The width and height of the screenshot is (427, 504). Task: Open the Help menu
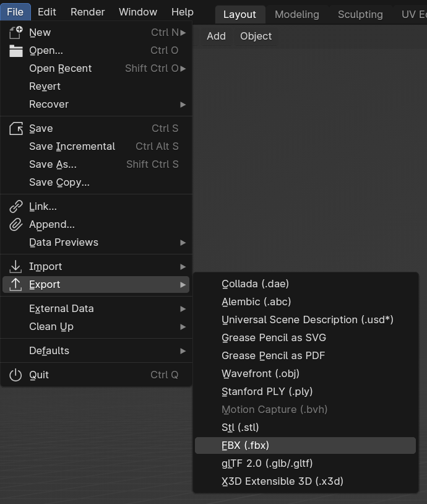pos(182,12)
